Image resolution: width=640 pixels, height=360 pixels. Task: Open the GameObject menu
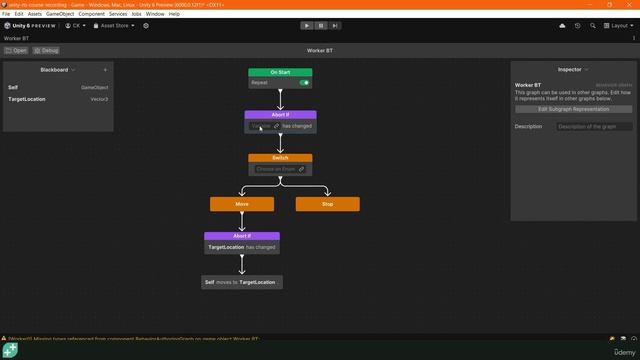tap(60, 14)
